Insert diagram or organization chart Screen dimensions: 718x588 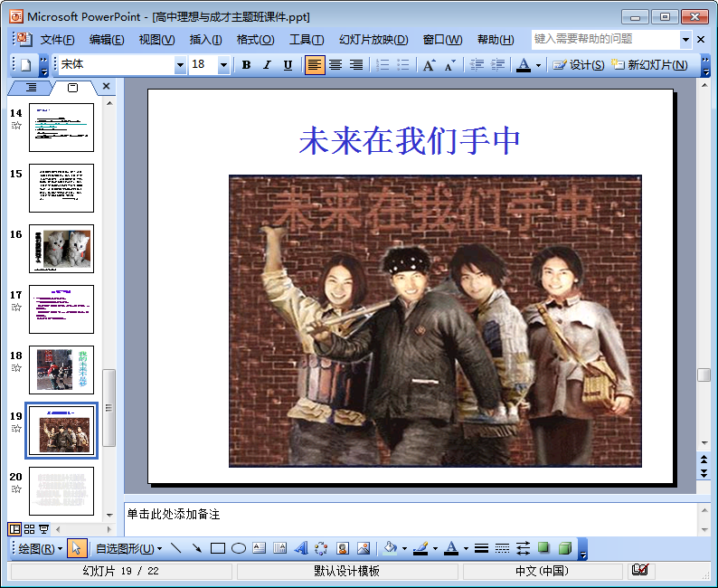[321, 548]
